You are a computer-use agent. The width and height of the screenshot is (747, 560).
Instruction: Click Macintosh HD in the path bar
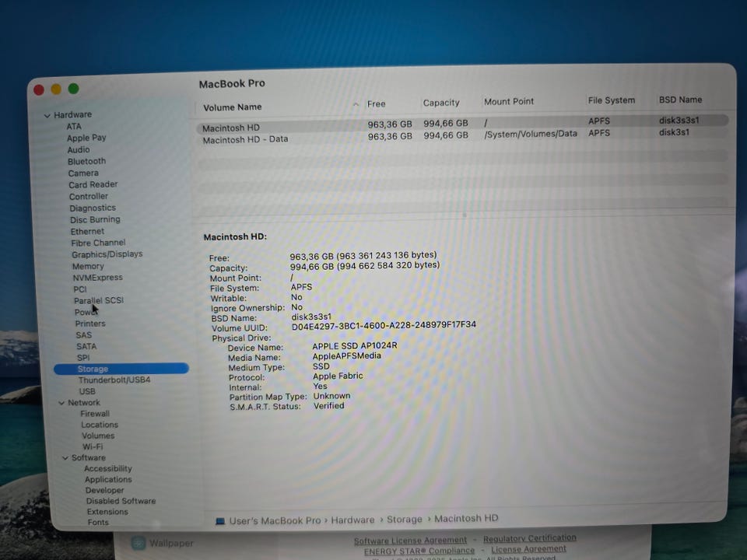(466, 518)
